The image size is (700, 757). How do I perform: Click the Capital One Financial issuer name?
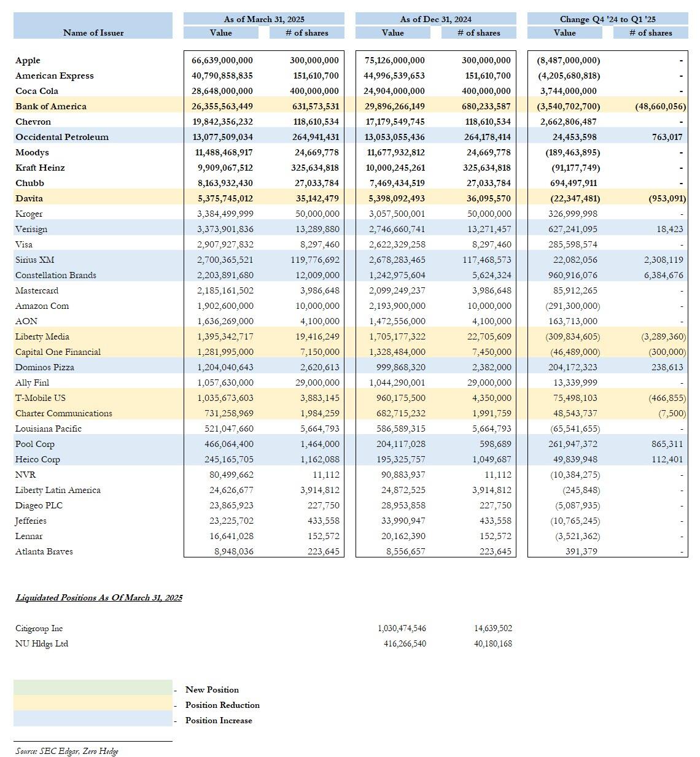[58, 352]
